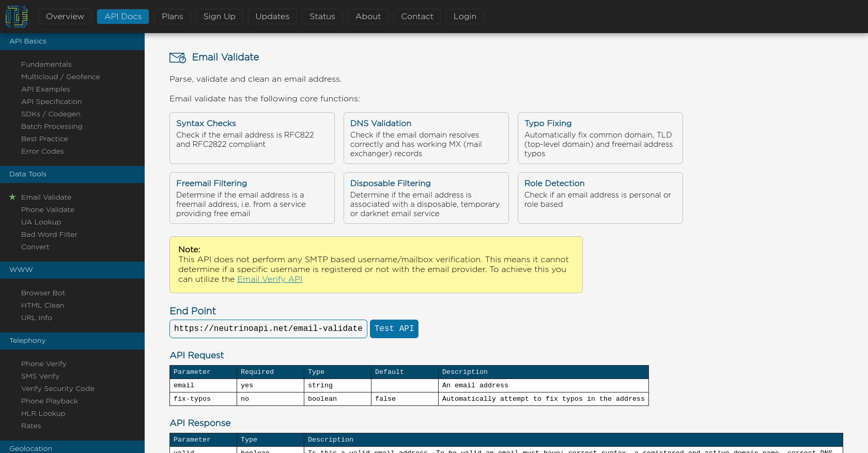The image size is (868, 453).
Task: Click the Neutrino API logo icon
Action: 17,17
